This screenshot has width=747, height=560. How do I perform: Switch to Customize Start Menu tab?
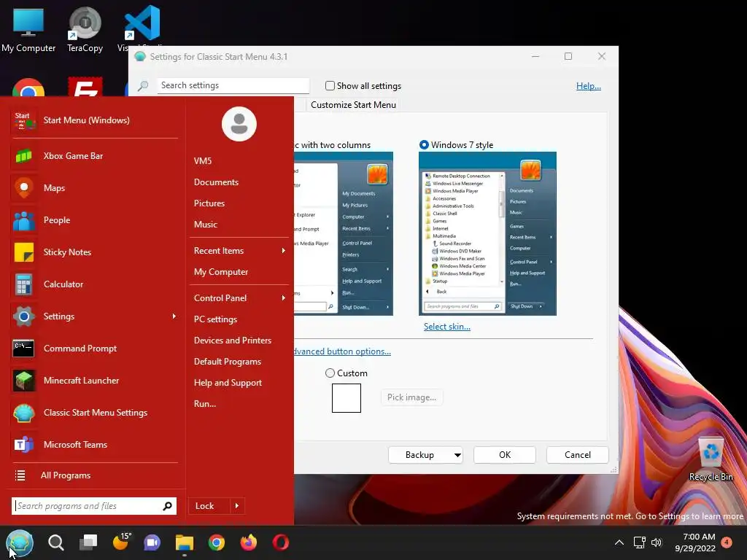(353, 105)
